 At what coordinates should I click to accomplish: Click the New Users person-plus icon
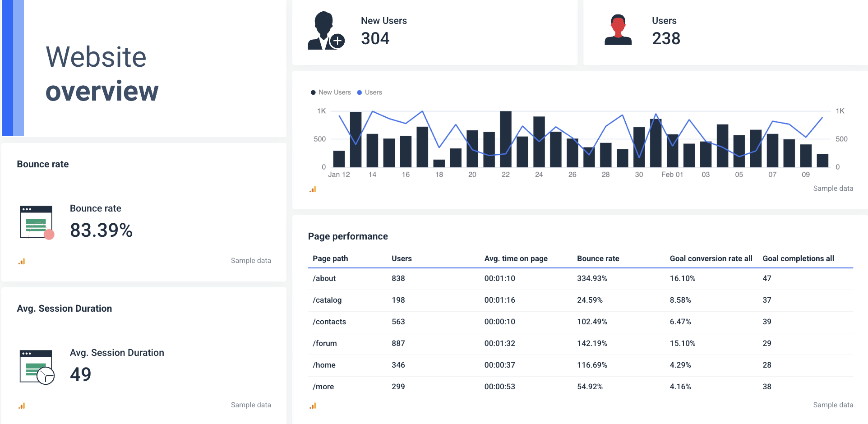pos(326,31)
